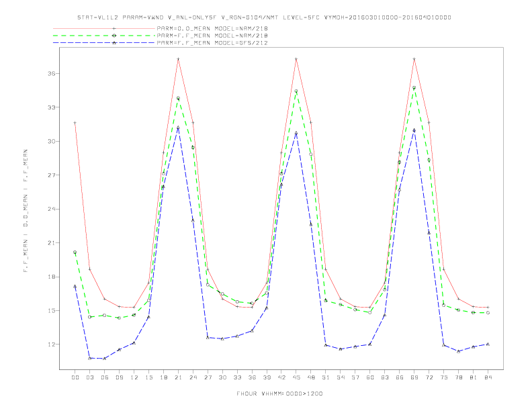This screenshot has width=532, height=411.
Task: Click x-axis forecast hour label 63
Action: [385, 377]
